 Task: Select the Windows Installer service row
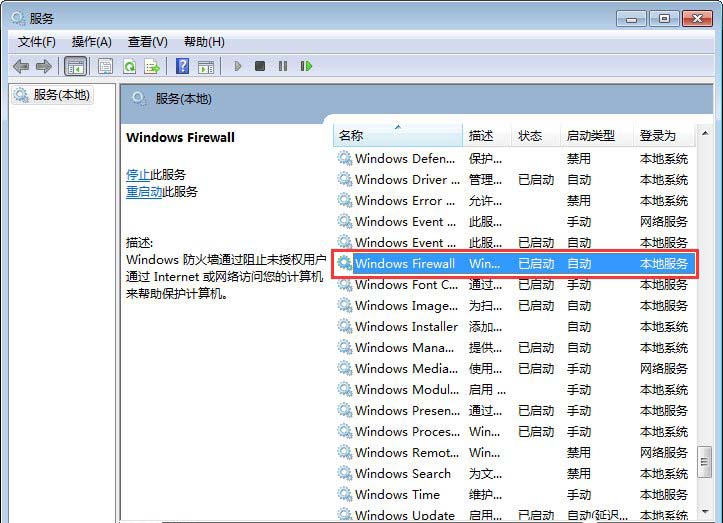(406, 326)
